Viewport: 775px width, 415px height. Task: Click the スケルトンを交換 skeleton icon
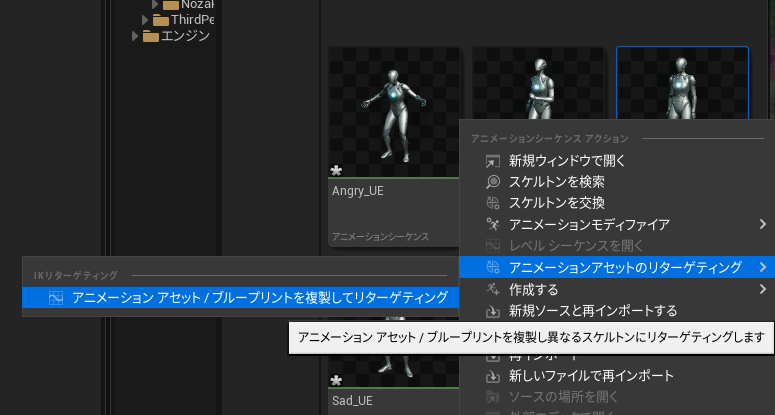tap(492, 203)
